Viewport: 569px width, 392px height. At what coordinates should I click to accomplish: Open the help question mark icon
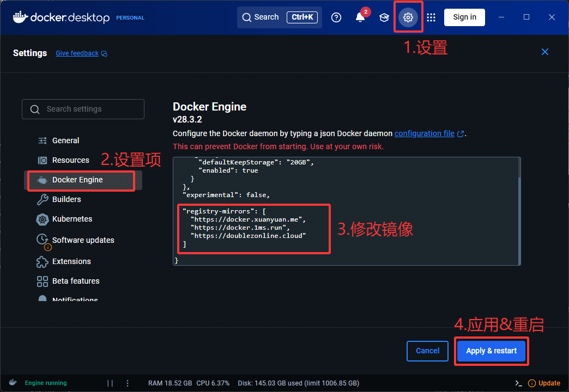point(336,17)
